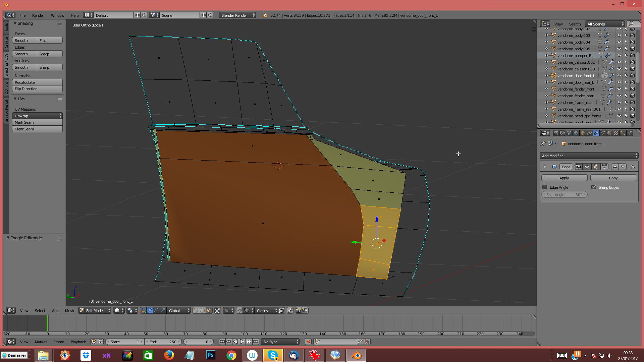This screenshot has height=362, width=644.
Task: Collapse the Shading panel triangle
Action: [x=15, y=23]
